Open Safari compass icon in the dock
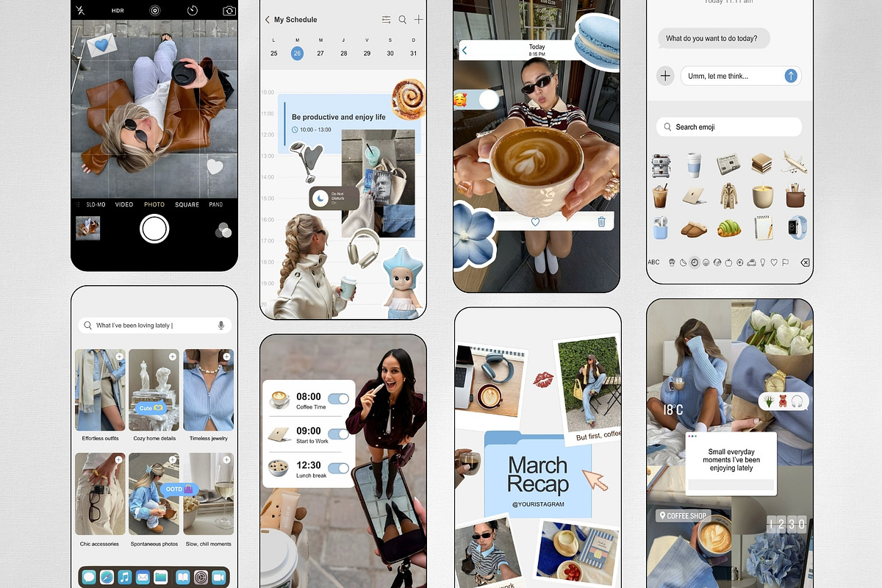This screenshot has height=588, width=882. (x=107, y=577)
